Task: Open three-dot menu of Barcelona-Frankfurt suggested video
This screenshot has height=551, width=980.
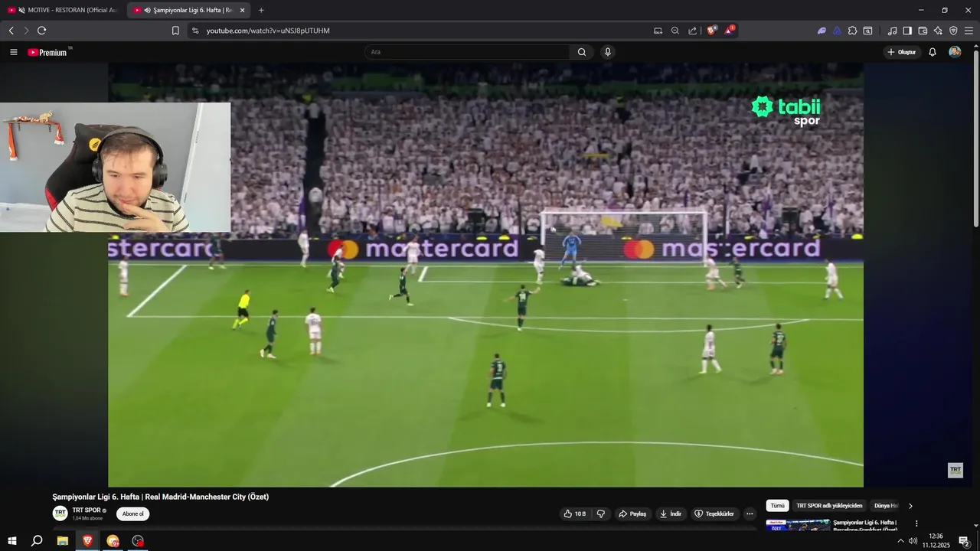Action: click(x=916, y=523)
